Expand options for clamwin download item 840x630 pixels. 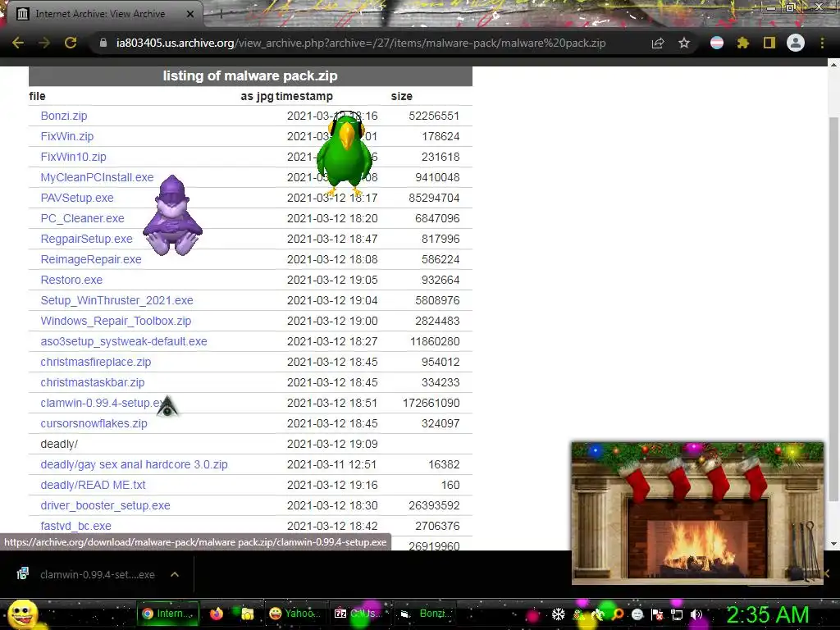pos(175,574)
